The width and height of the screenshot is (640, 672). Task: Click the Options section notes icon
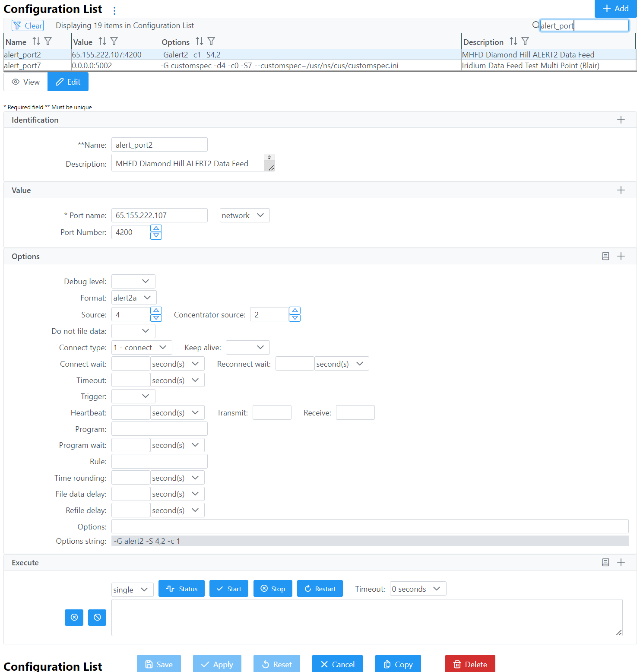tap(605, 257)
